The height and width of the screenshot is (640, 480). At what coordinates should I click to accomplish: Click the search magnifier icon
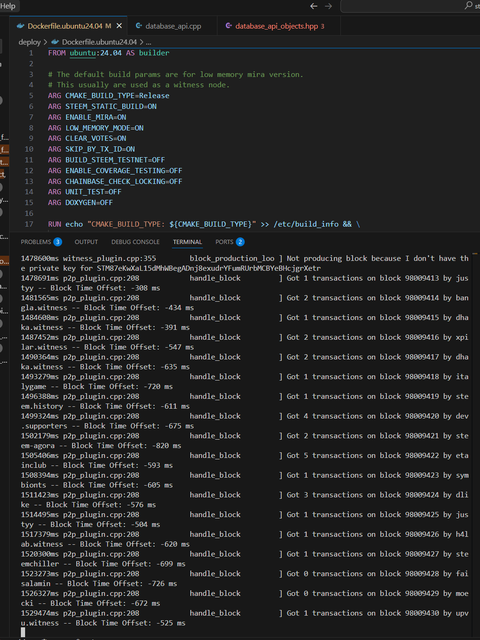coord(468,6)
